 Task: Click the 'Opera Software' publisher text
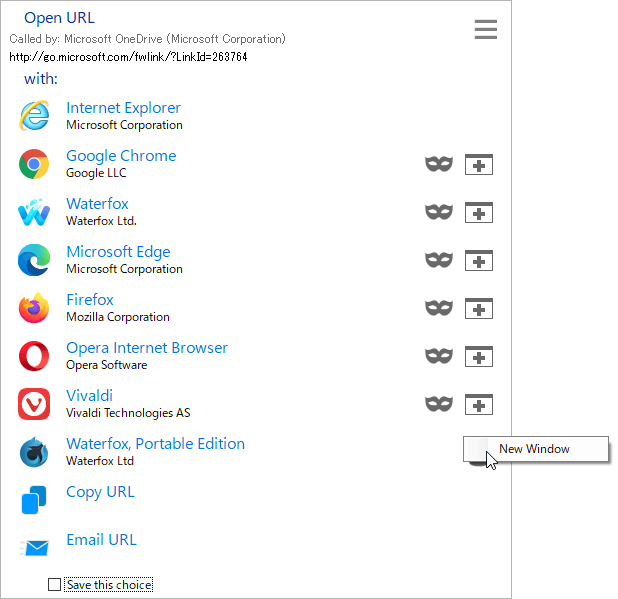pyautogui.click(x=106, y=365)
